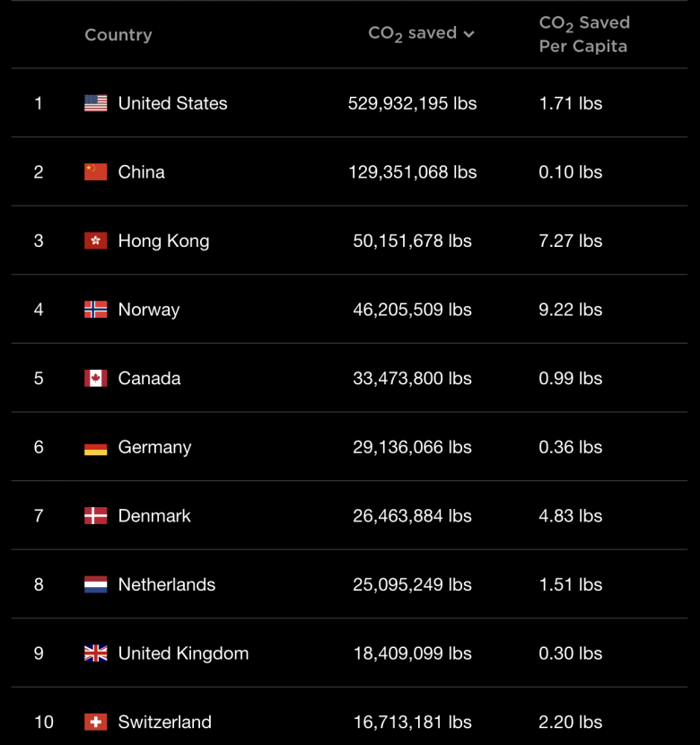Click the Canada flag icon
The height and width of the screenshot is (745, 700).
tap(95, 378)
